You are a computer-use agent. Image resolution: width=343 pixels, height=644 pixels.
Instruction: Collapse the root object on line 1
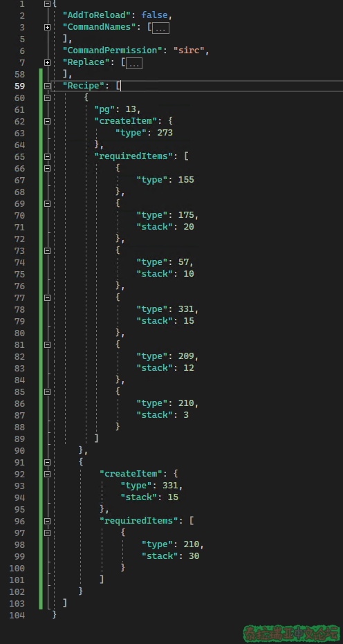(47, 3)
